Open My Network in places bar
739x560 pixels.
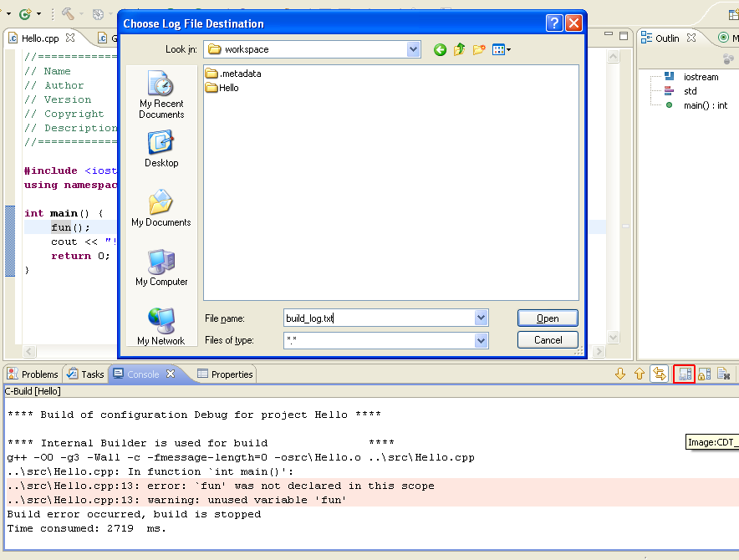(161, 327)
